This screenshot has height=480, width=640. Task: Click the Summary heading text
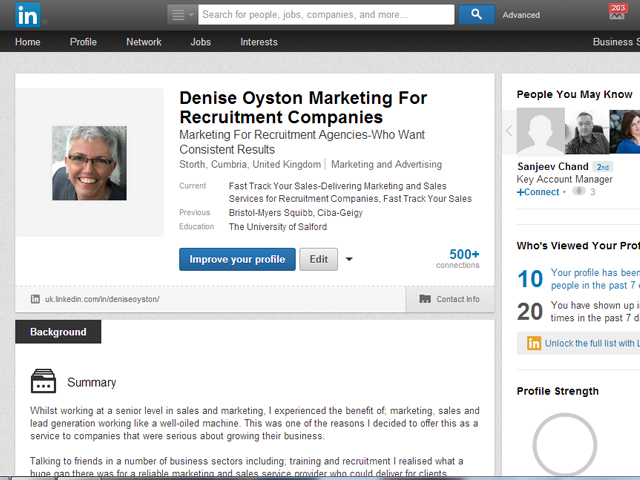tap(91, 382)
